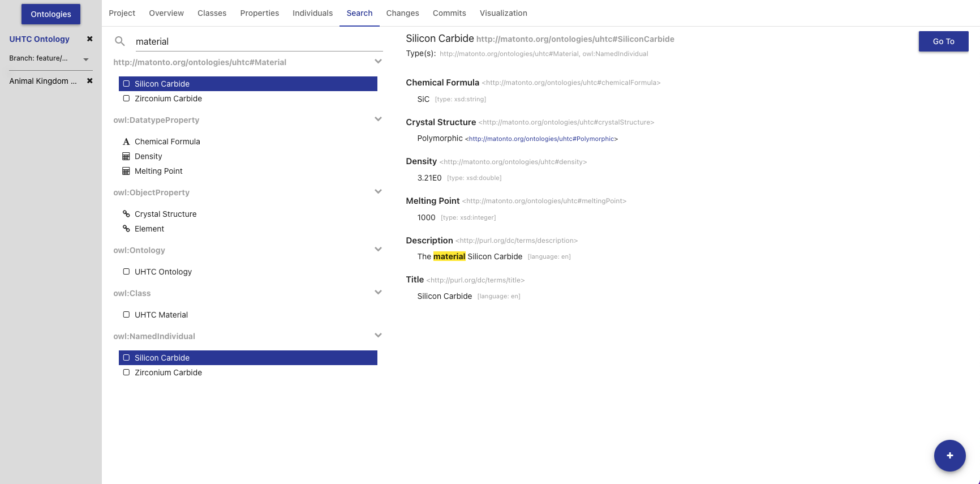Open the Changes tab
This screenshot has width=980, height=484.
pyautogui.click(x=402, y=13)
